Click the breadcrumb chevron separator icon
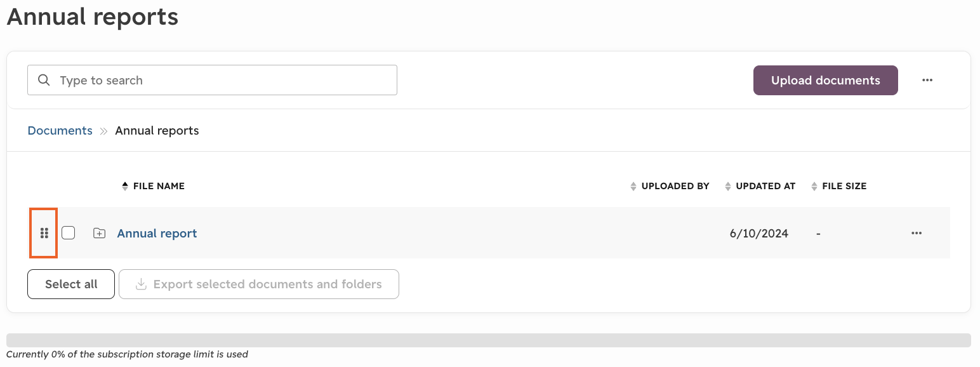 click(104, 131)
